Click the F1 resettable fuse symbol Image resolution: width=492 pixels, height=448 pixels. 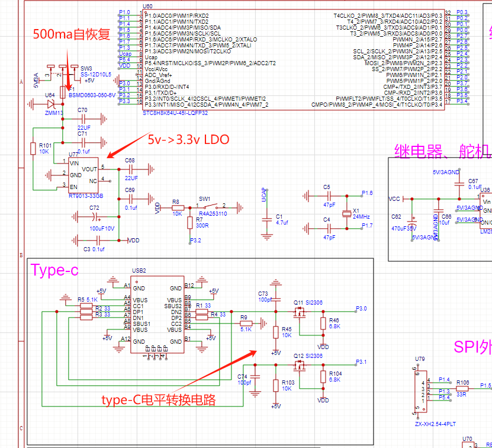coord(63,92)
